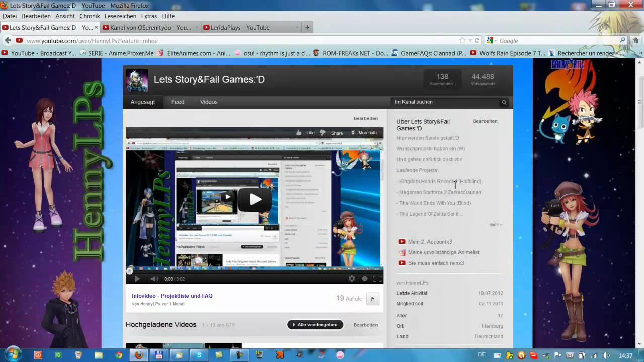
Task: Click Share above the video
Action: (337, 133)
